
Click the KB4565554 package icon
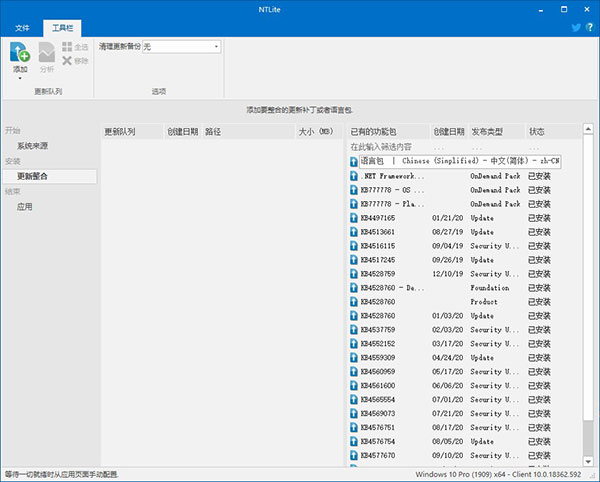tap(354, 399)
